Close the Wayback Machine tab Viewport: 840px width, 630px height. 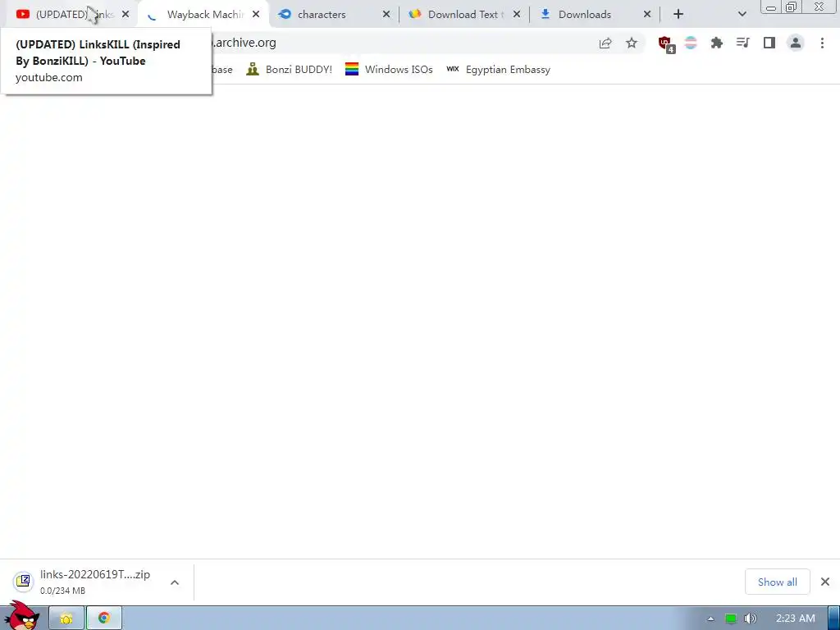tap(256, 15)
